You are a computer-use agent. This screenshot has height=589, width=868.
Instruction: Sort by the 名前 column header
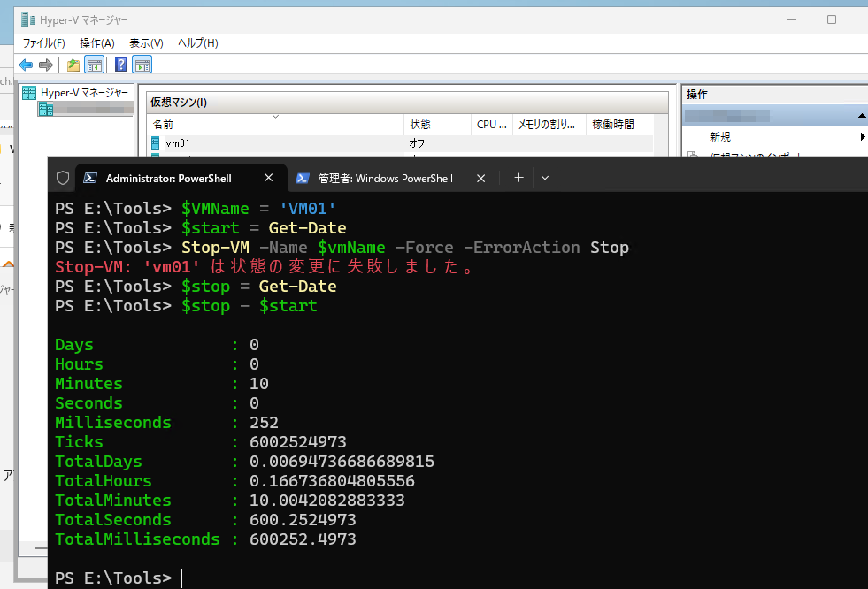pos(275,125)
